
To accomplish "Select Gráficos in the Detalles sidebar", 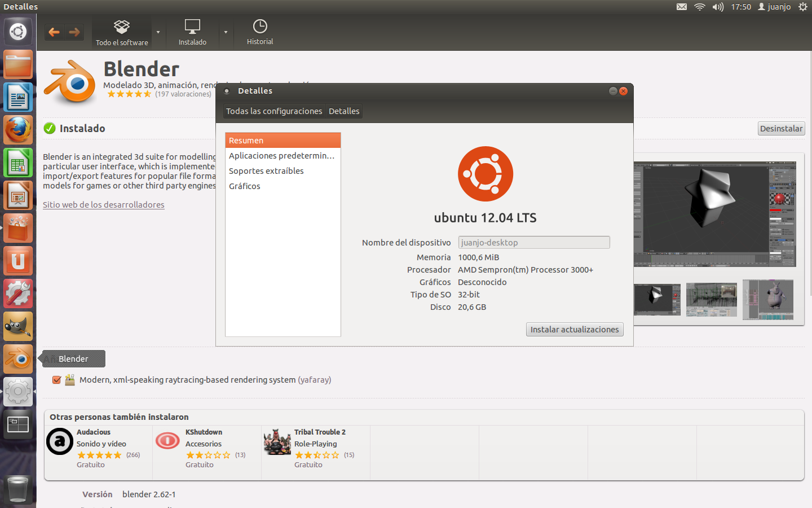I will [283, 186].
